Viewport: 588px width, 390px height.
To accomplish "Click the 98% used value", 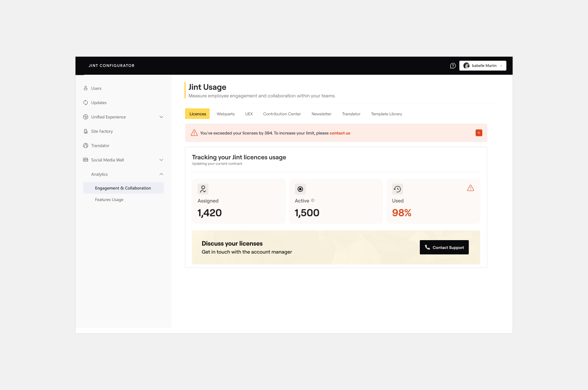I will [x=402, y=213].
